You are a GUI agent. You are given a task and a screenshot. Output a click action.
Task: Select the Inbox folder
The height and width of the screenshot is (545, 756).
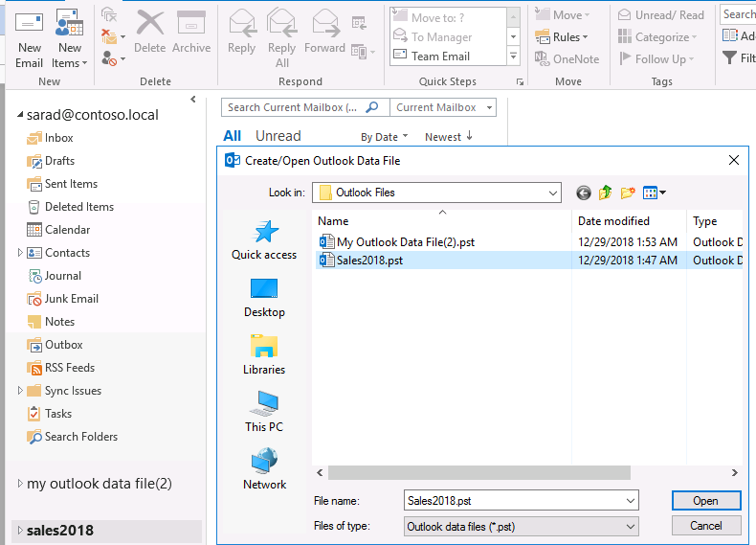pyautogui.click(x=58, y=138)
